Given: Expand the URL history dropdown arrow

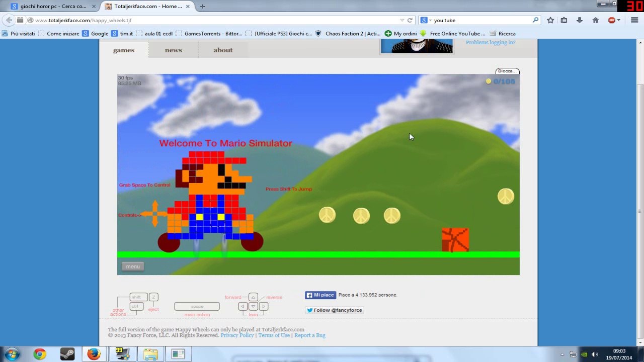Looking at the screenshot, I should 402,20.
